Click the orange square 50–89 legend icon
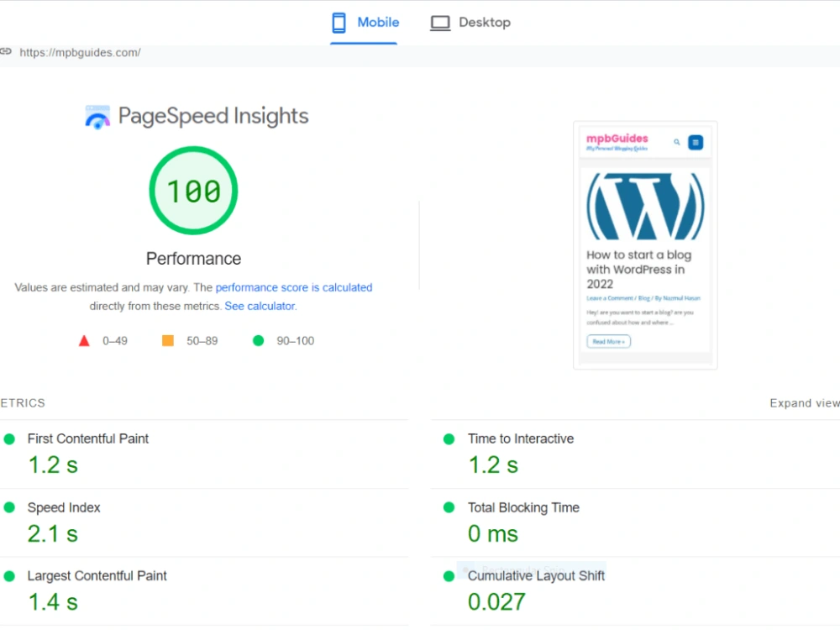The image size is (840, 630). point(168,341)
